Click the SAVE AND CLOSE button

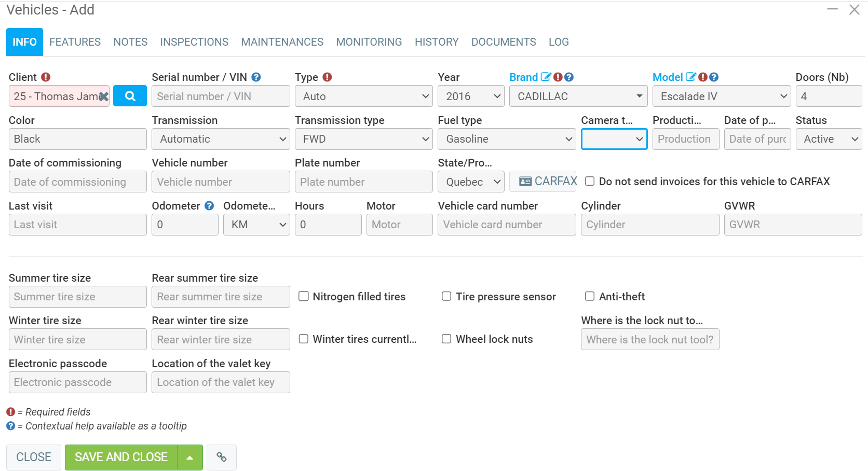point(121,457)
